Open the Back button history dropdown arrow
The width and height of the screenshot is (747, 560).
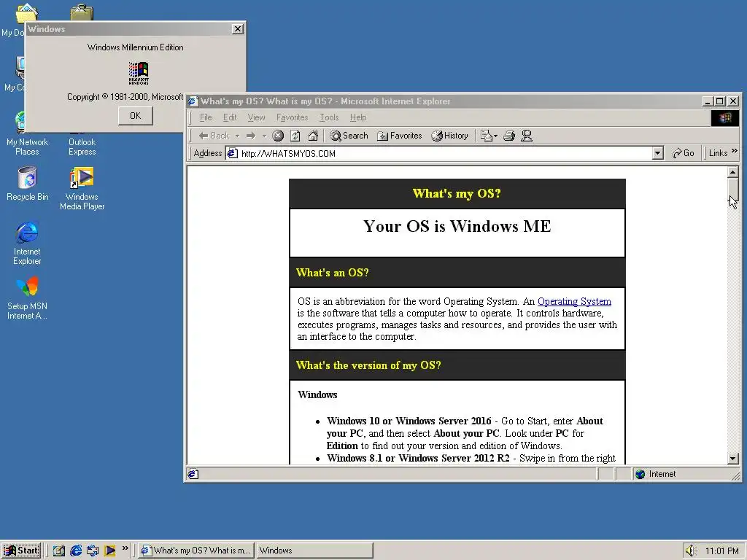pos(237,136)
